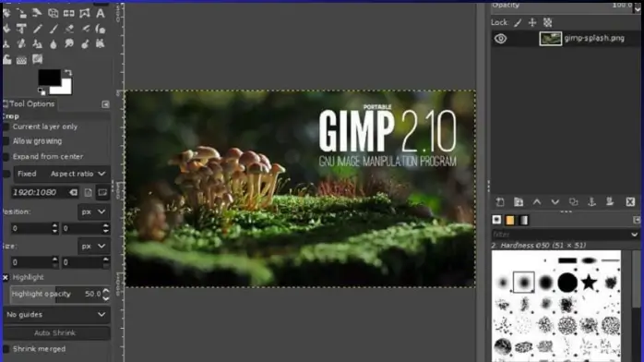Image resolution: width=644 pixels, height=362 pixels.
Task: Adjust Highlight opacity stepper arrows
Action: [106, 295]
